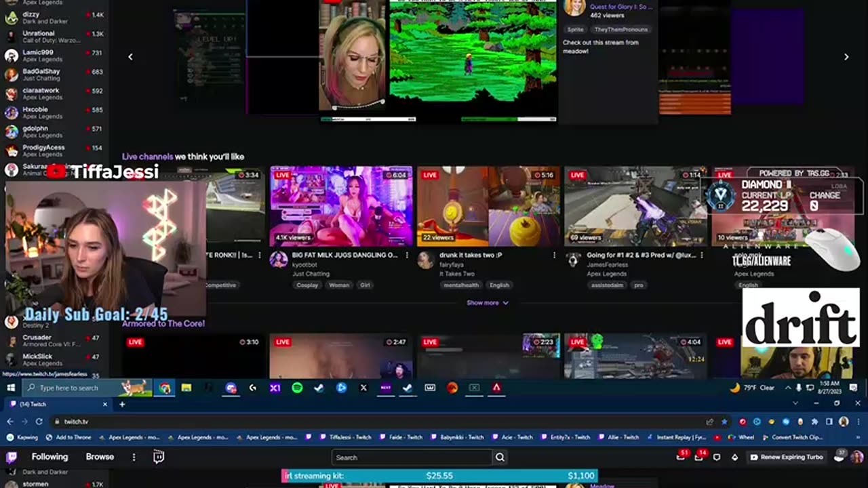Bookmark this page with star icon
The width and height of the screenshot is (868, 488).
pos(724,422)
